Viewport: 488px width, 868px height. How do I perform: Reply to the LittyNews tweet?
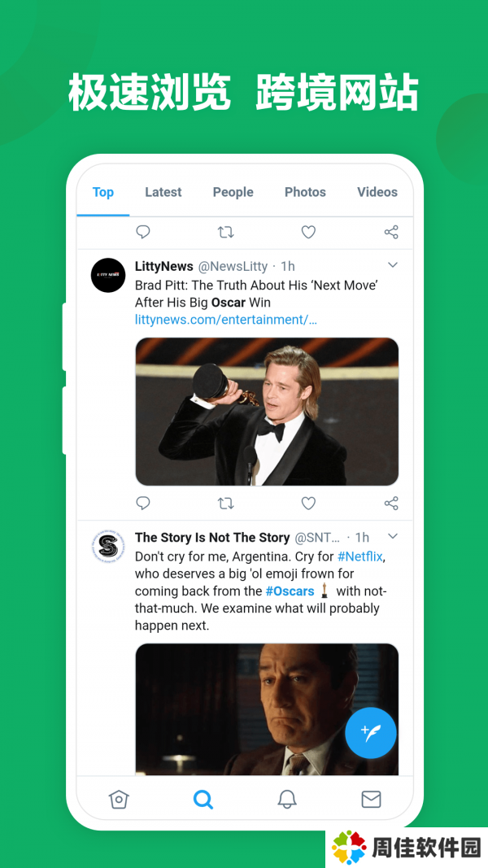[143, 504]
